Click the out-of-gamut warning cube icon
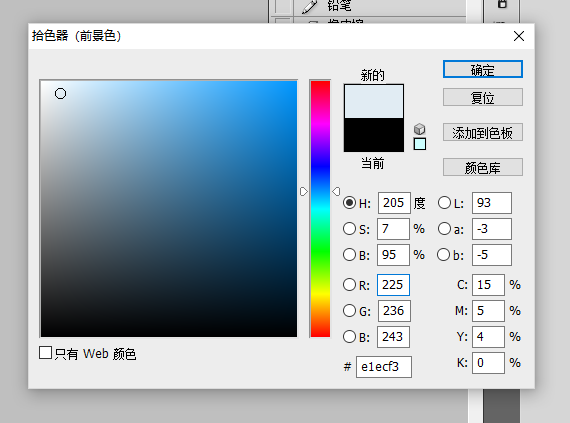The image size is (570, 423). (x=420, y=129)
